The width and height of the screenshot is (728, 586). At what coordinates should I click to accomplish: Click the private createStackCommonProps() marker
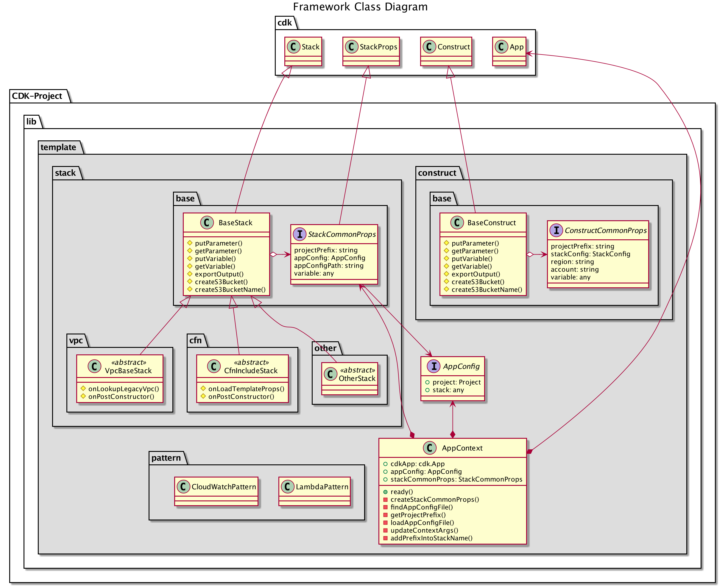(x=385, y=500)
